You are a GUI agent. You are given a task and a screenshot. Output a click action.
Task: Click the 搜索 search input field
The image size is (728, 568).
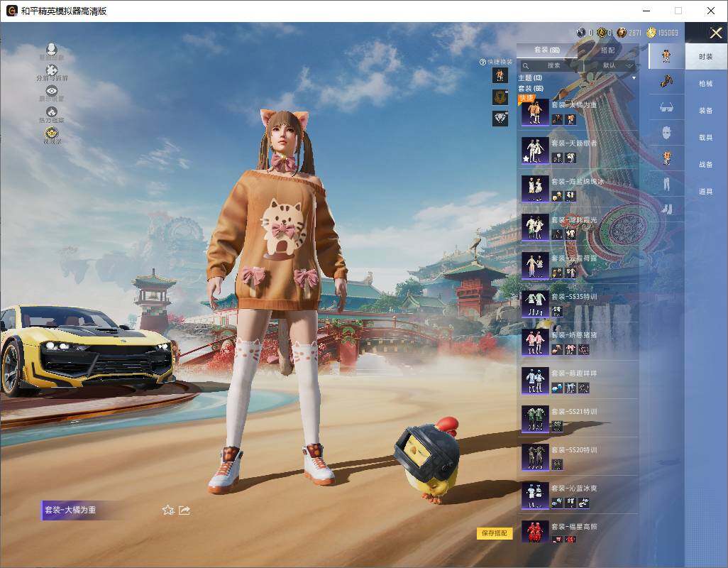pyautogui.click(x=561, y=65)
